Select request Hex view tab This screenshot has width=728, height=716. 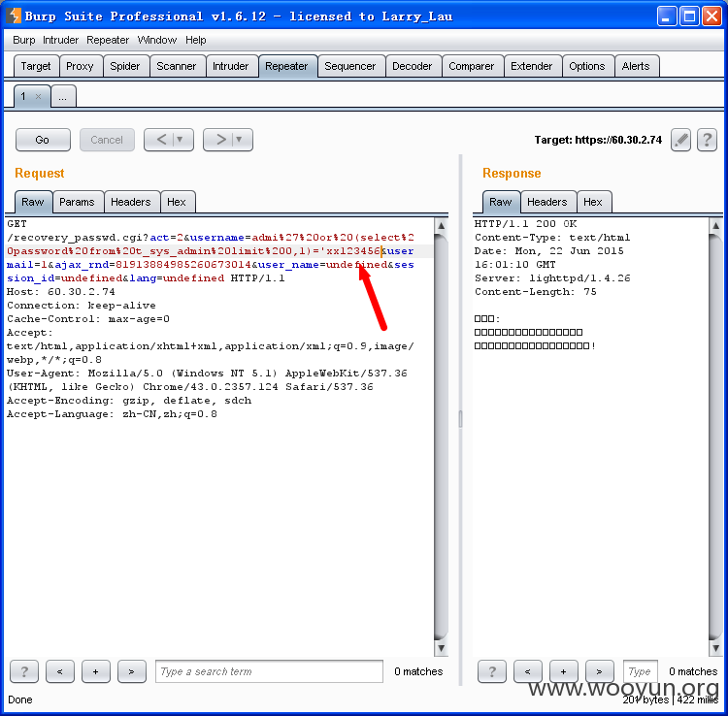coord(177,202)
